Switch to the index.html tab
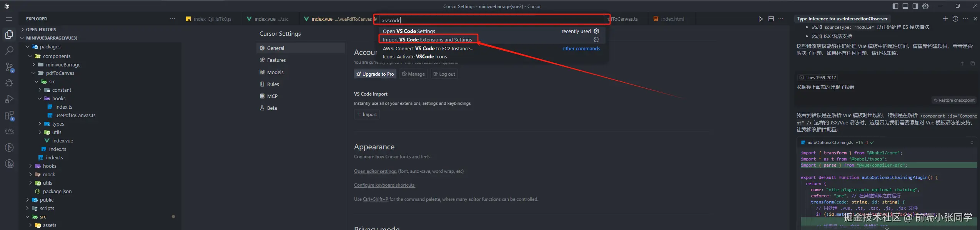The height and width of the screenshot is (230, 980). click(672, 19)
